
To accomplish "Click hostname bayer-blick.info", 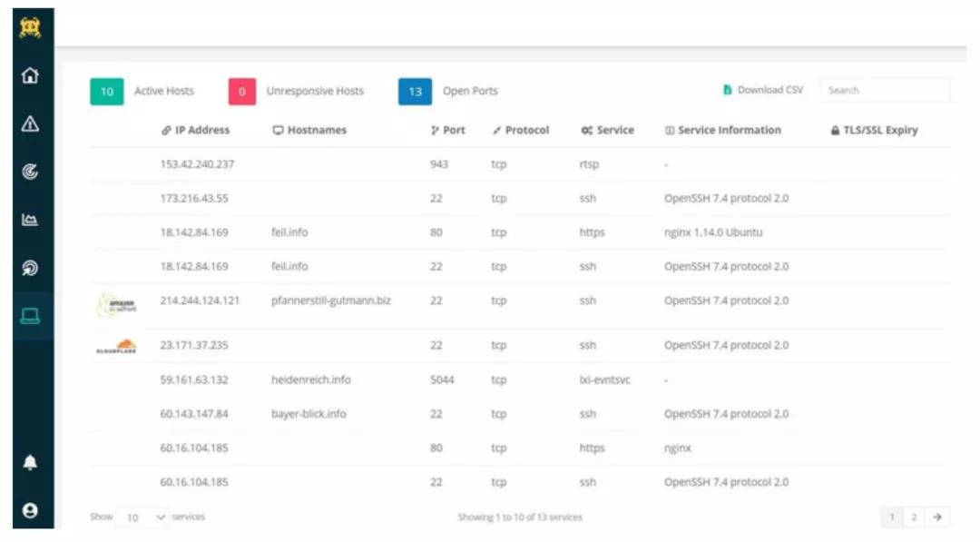I will pyautogui.click(x=309, y=414).
